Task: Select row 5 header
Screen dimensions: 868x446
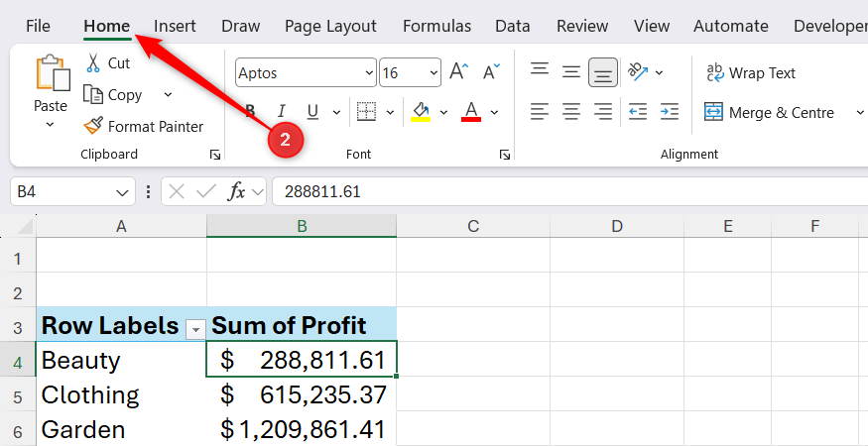Action: pyautogui.click(x=18, y=396)
